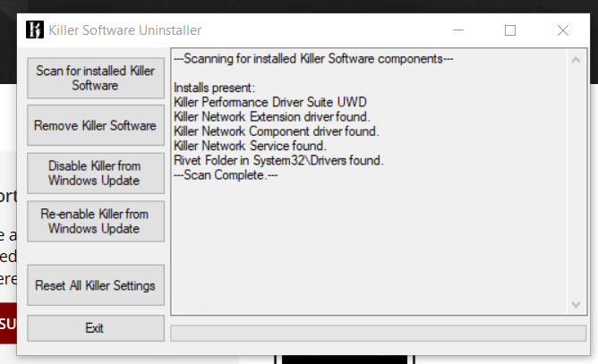Choose Re-enable Killer from Windows Update
This screenshot has height=364, width=598.
96,222
